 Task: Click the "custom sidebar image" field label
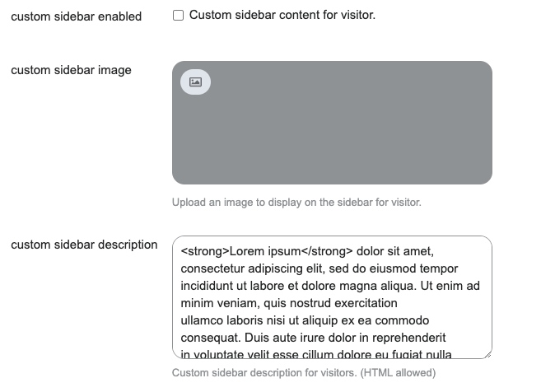click(71, 70)
